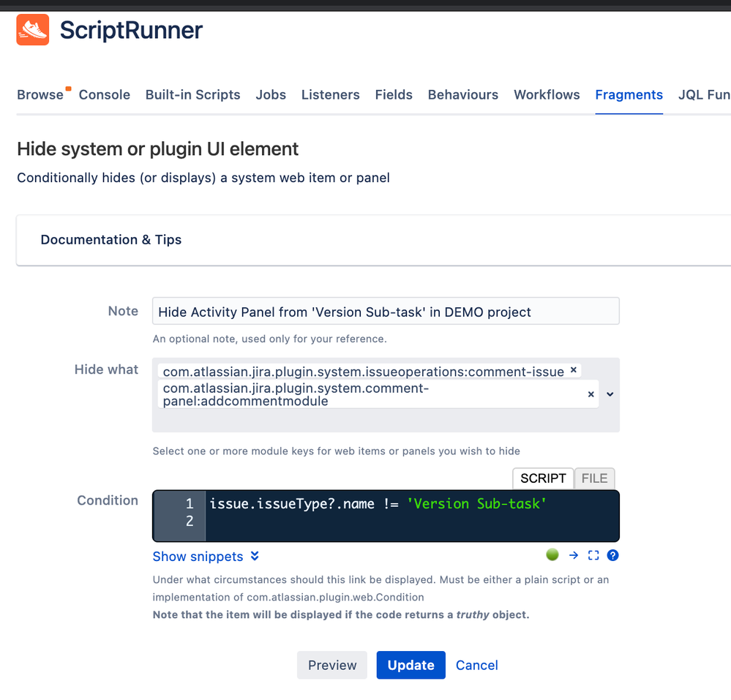Cancel editing the fragment

[477, 665]
